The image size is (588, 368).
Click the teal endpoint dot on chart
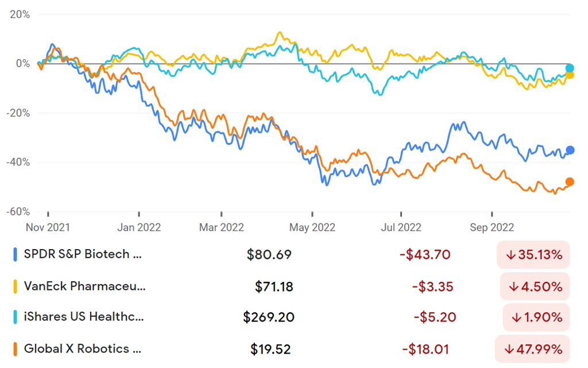(570, 68)
